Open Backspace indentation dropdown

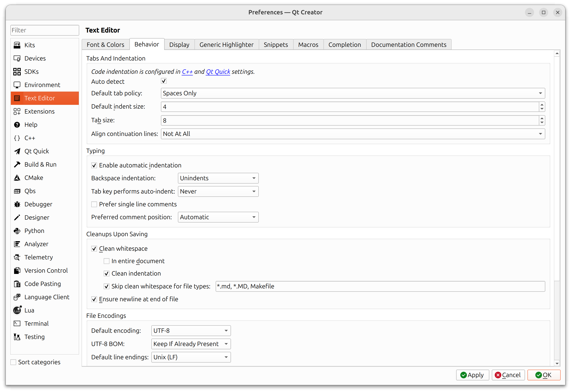tap(218, 178)
